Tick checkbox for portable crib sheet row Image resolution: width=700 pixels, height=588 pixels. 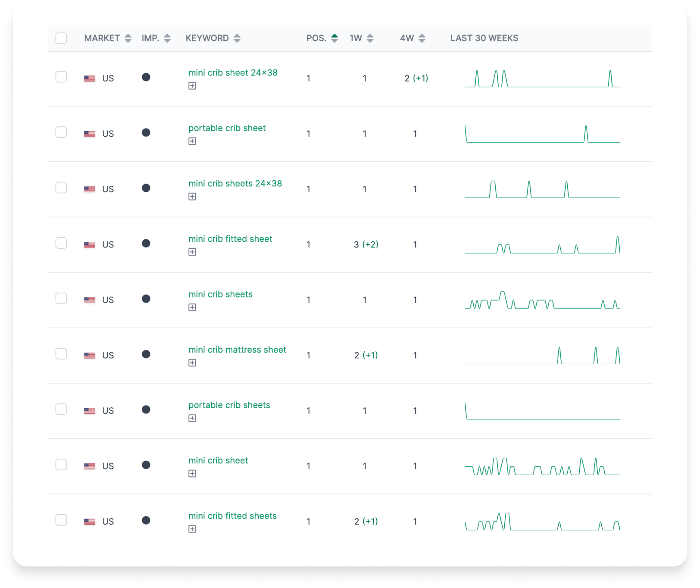coord(61,132)
